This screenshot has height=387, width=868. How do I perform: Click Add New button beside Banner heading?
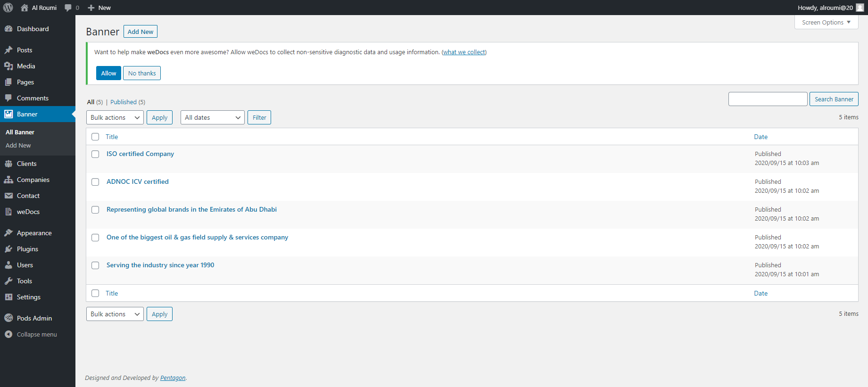click(x=141, y=32)
